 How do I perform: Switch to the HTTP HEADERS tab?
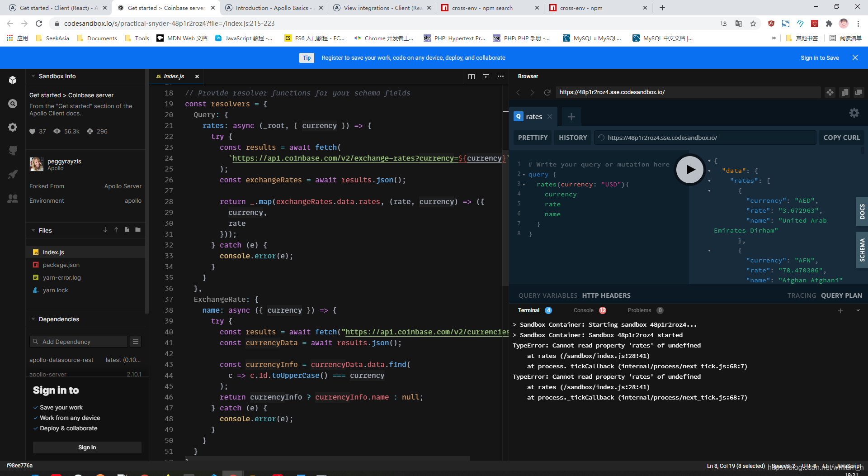point(606,295)
